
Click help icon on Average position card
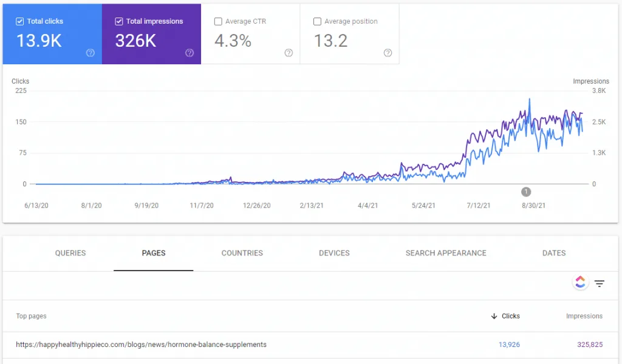[x=388, y=53]
